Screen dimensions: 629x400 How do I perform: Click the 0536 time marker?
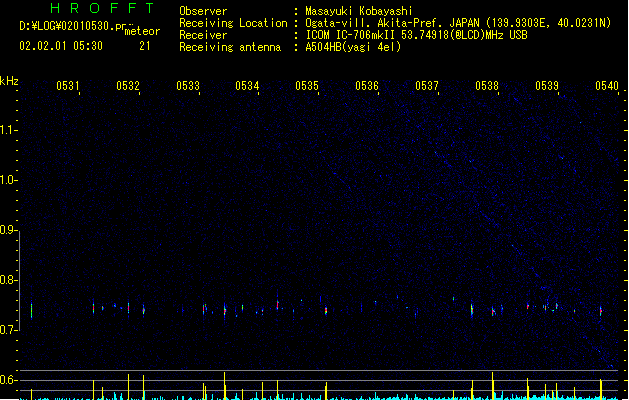click(367, 85)
